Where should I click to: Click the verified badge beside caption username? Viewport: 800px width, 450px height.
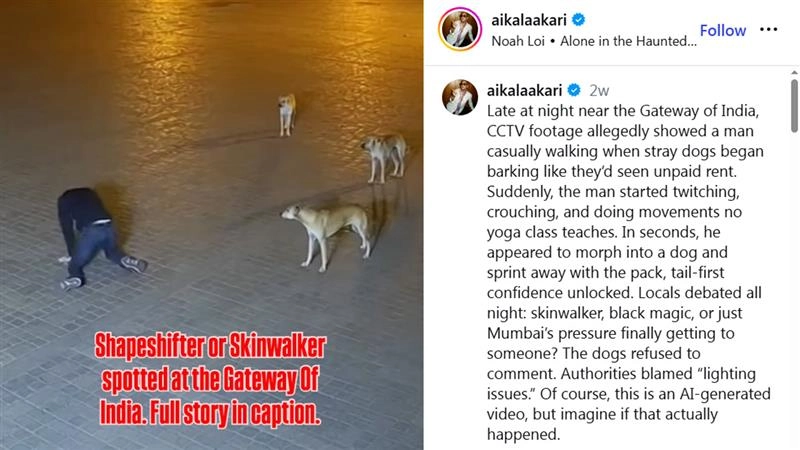tap(574, 90)
